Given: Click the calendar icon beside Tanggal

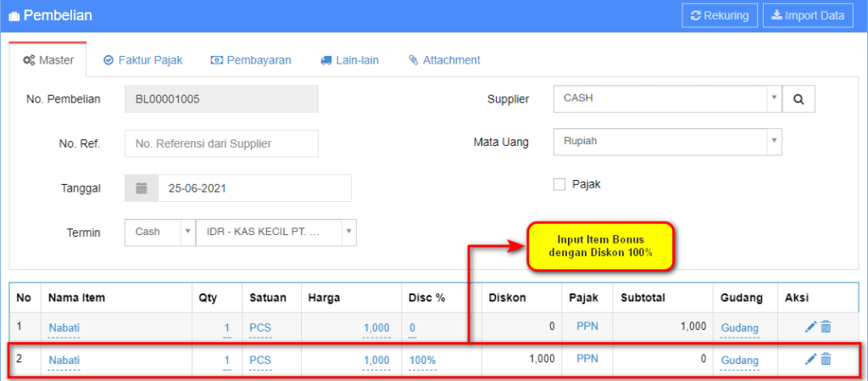Looking at the screenshot, I should click(x=142, y=188).
